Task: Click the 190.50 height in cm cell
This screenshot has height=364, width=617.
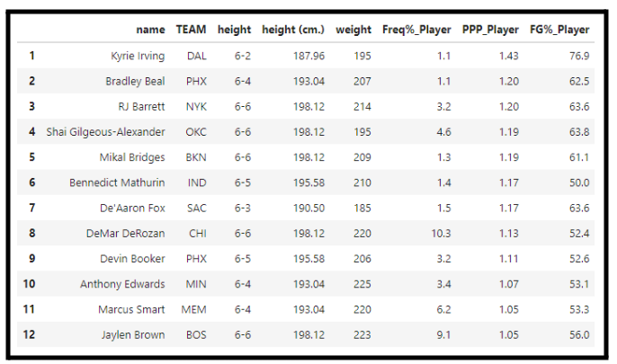Action: tap(308, 208)
